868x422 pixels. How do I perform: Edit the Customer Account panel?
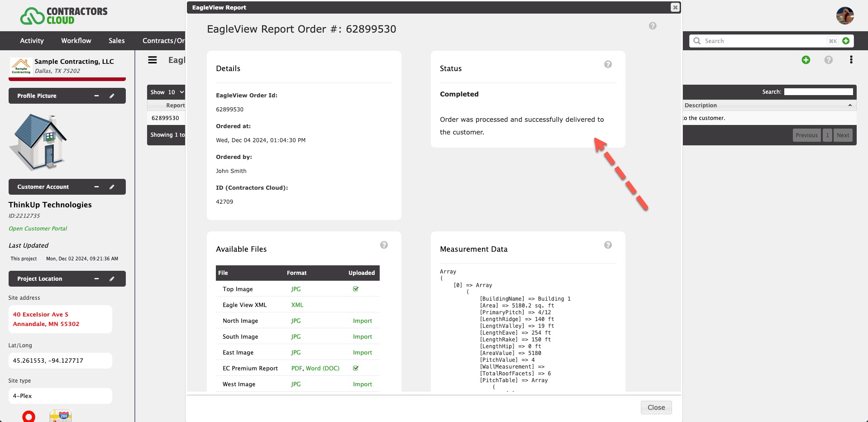[112, 187]
